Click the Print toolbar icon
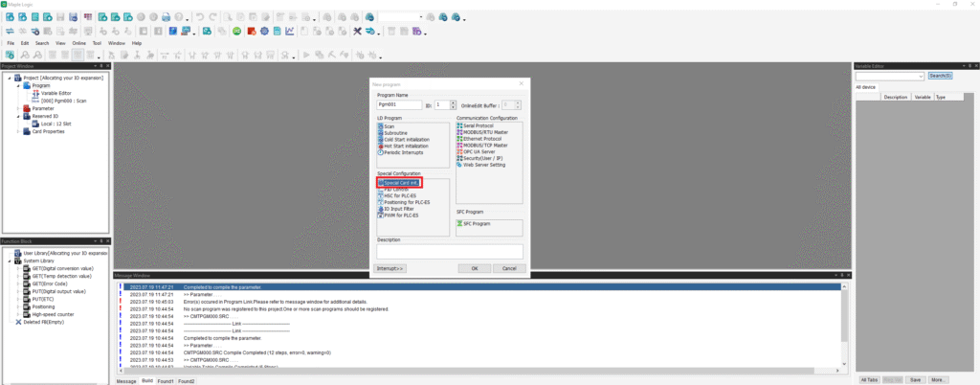980x385 pixels. (x=167, y=17)
